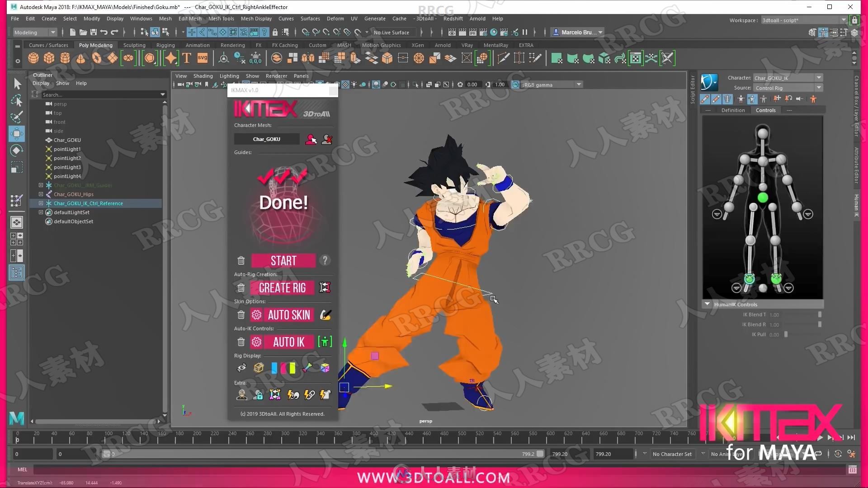Click the START button in IKMAX
Image resolution: width=868 pixels, height=488 pixels.
pyautogui.click(x=283, y=261)
